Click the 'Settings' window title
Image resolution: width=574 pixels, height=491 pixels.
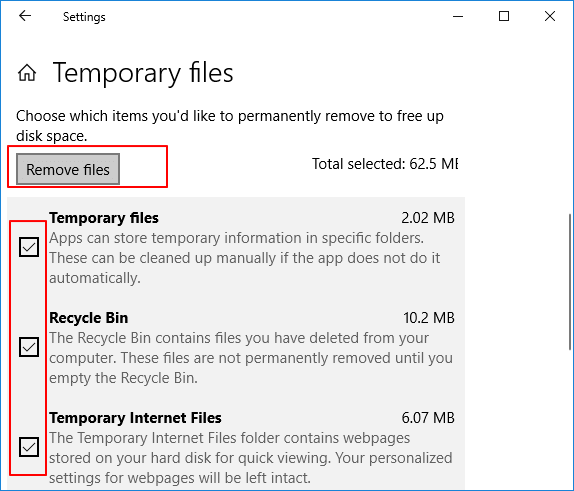coord(84,17)
